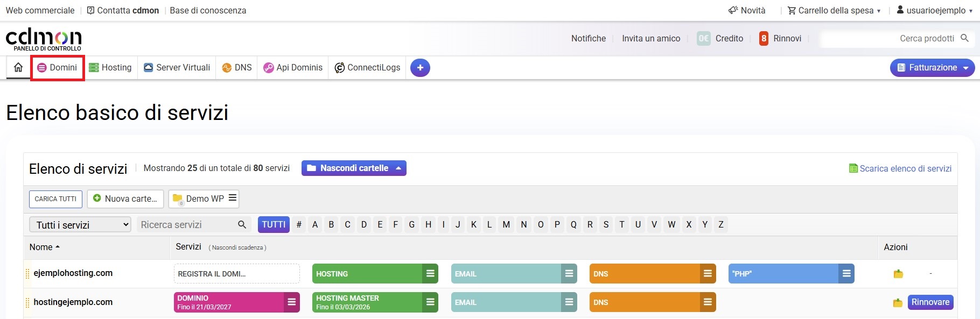Sort the list by Nome column
The width and height of the screenshot is (980, 319).
(x=44, y=247)
